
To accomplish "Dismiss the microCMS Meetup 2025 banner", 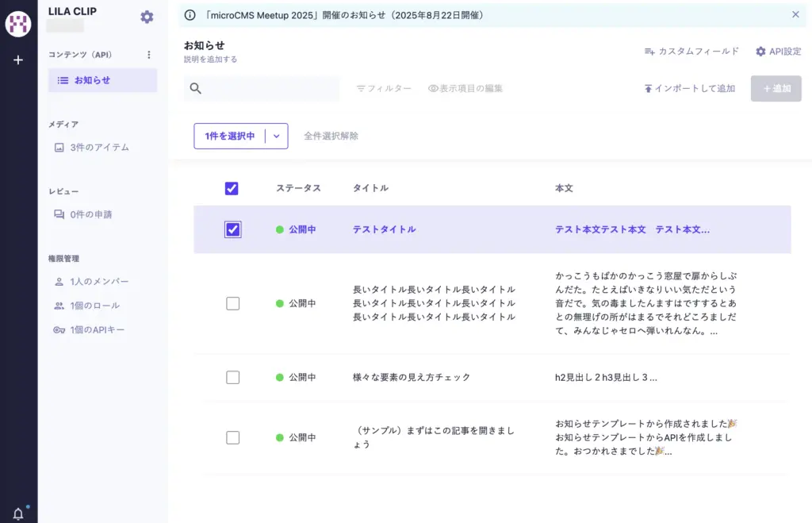I will (x=795, y=14).
